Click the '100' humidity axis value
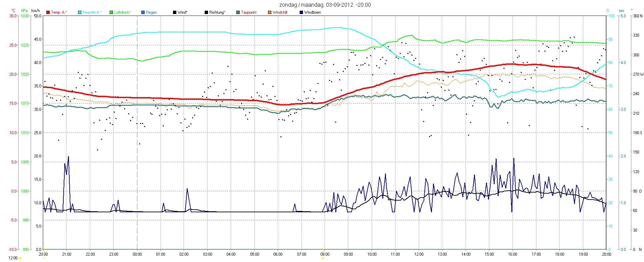This screenshot has width=644, height=262. pos(612,16)
